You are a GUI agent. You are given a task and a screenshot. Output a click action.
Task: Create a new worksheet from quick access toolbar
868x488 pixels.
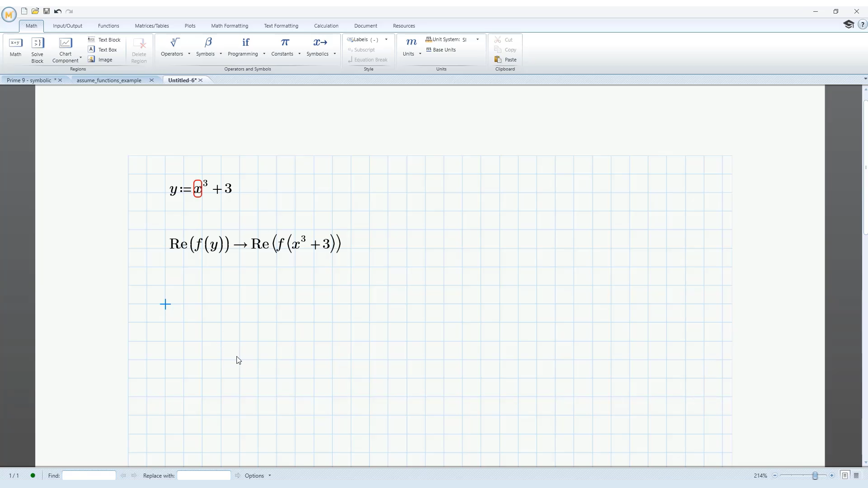(x=24, y=11)
